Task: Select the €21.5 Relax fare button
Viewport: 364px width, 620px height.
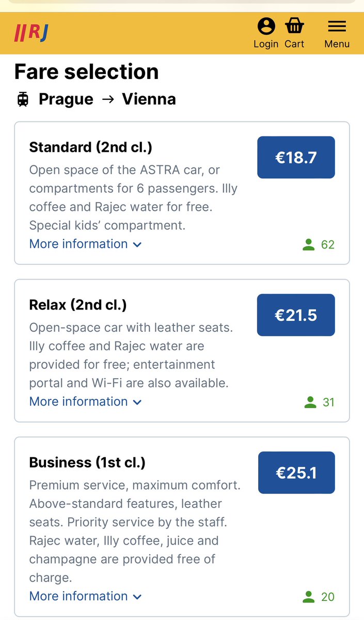Action: (296, 315)
